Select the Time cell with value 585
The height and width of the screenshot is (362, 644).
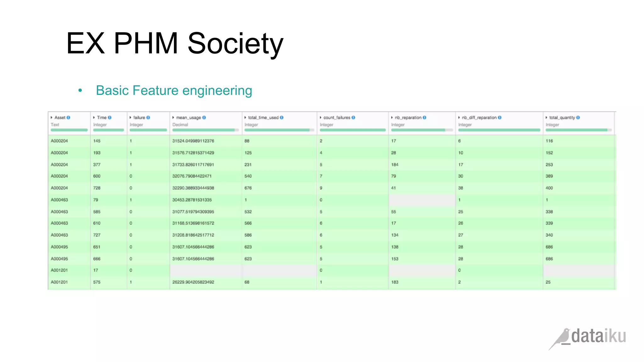click(x=109, y=211)
